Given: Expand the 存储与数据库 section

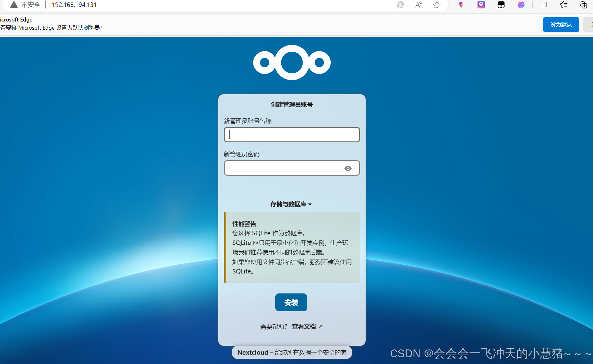Looking at the screenshot, I should [x=291, y=204].
